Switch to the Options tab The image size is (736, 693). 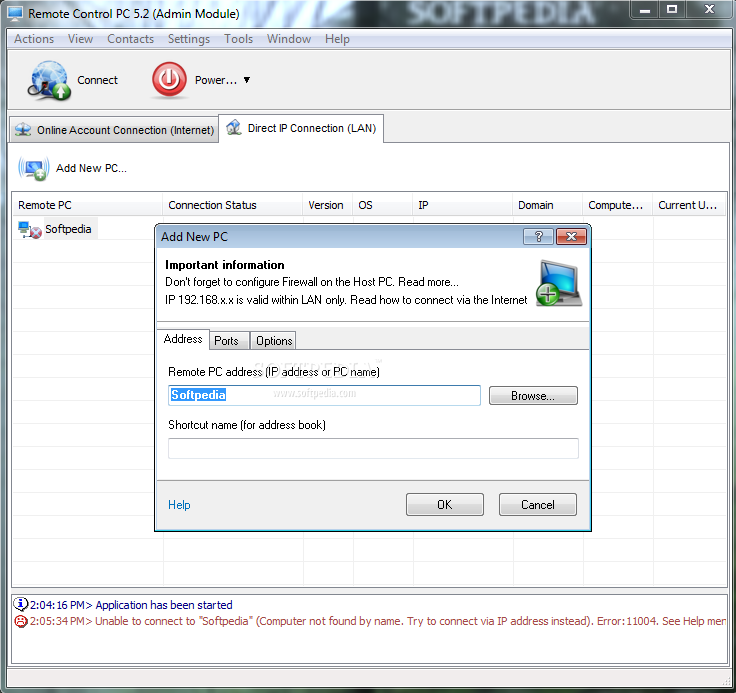(274, 341)
